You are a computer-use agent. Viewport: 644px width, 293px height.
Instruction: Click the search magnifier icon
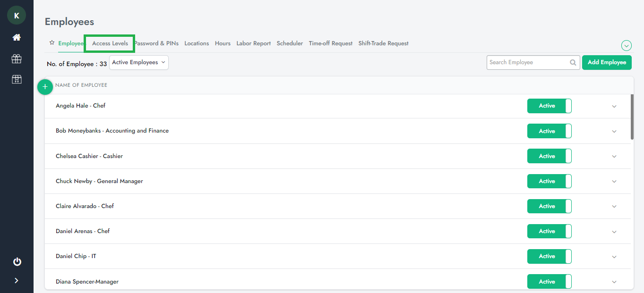click(573, 62)
